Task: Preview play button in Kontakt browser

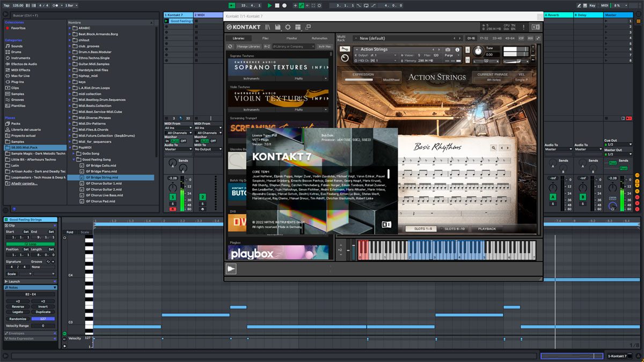Action: coord(231,269)
